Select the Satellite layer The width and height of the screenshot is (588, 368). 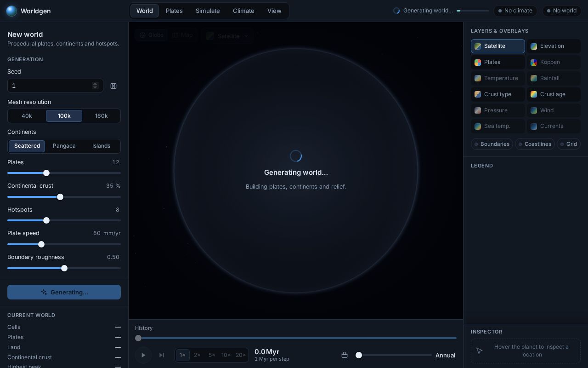[498, 46]
